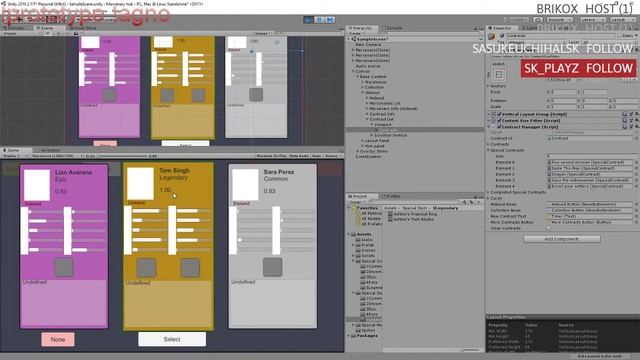Expand the Warehouse node in Hierarchy

(362, 82)
